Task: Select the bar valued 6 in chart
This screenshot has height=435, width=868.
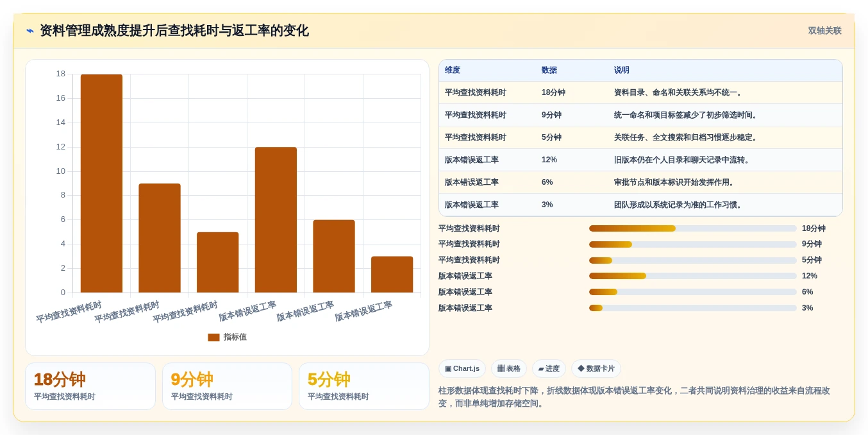Action: coord(334,257)
